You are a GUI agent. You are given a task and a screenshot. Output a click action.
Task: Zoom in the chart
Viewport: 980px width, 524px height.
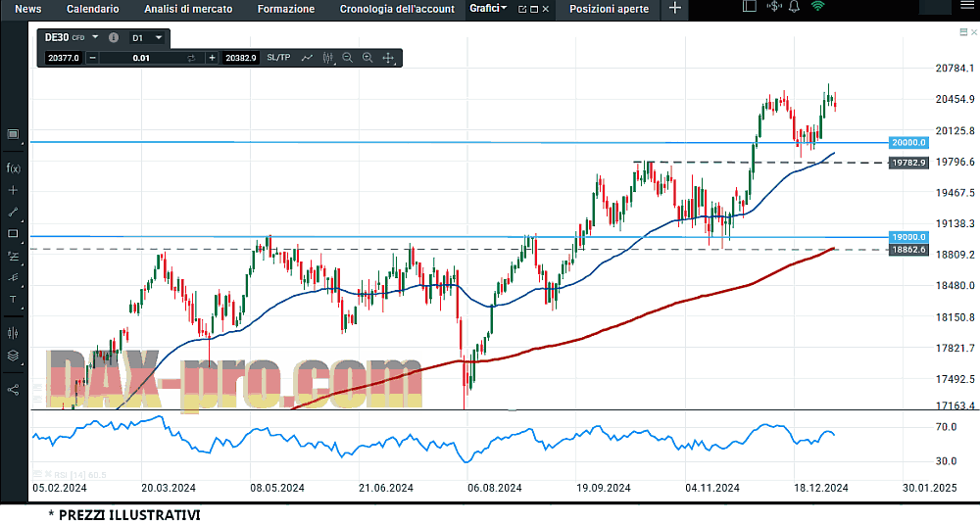(x=367, y=58)
